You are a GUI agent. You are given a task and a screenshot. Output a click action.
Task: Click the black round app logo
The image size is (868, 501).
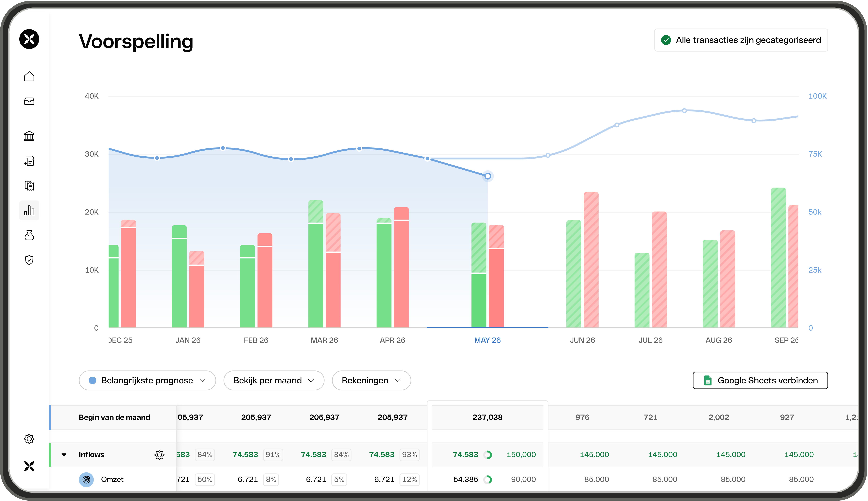point(29,39)
